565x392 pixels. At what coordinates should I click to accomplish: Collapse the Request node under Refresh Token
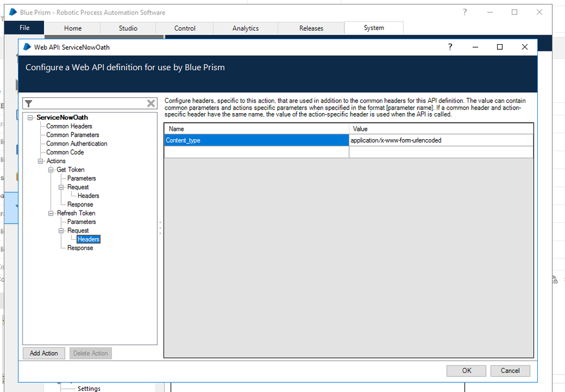[x=61, y=231]
